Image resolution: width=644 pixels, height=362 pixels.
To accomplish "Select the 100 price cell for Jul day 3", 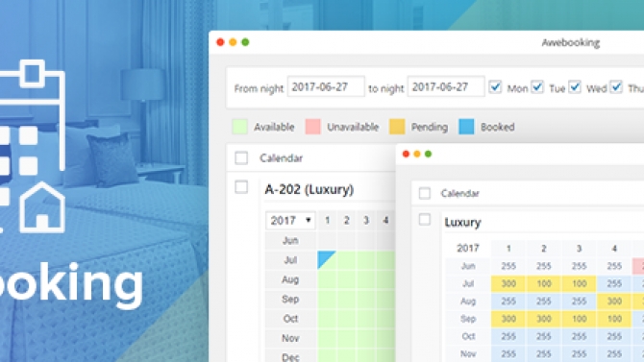I will pyautogui.click(x=579, y=283).
